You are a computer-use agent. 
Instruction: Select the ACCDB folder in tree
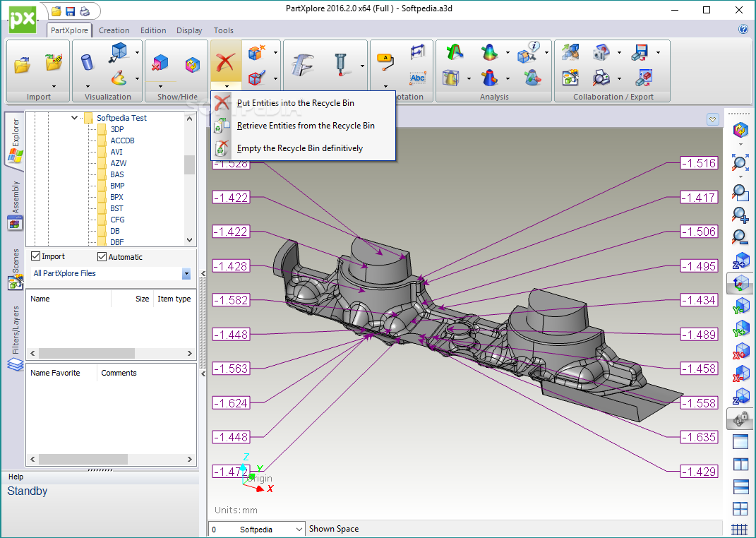[122, 141]
